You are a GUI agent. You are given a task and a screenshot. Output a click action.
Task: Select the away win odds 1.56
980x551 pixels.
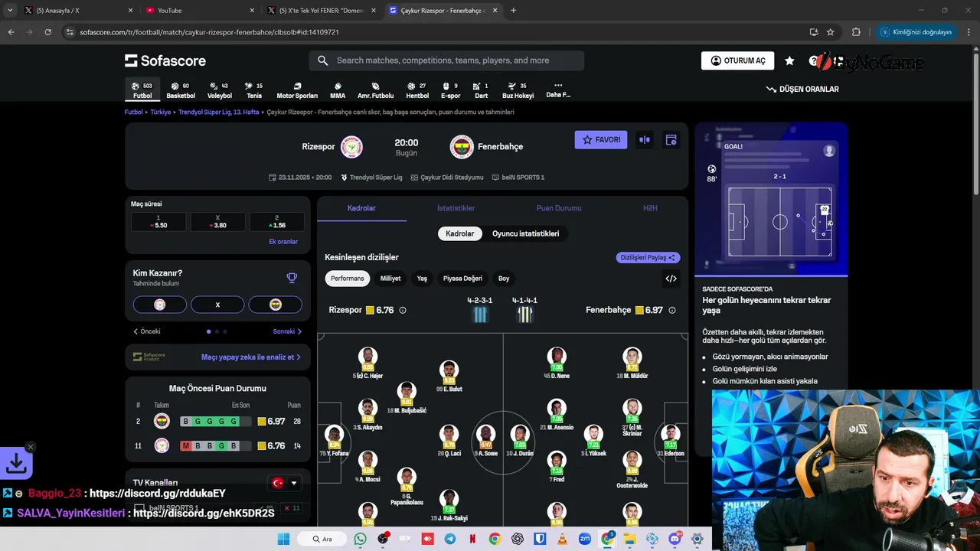tap(277, 222)
